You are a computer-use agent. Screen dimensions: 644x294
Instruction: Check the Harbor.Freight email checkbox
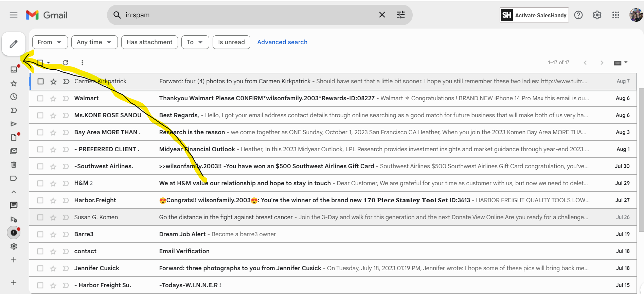[40, 200]
